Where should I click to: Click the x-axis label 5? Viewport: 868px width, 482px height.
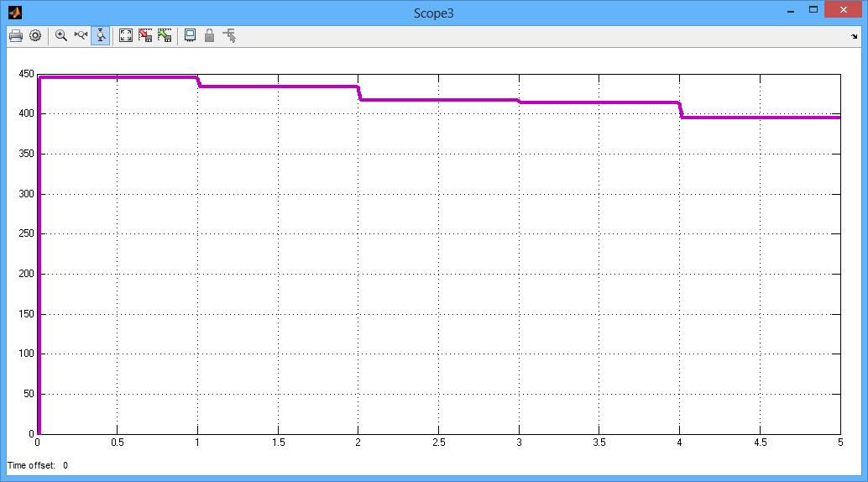coord(840,443)
